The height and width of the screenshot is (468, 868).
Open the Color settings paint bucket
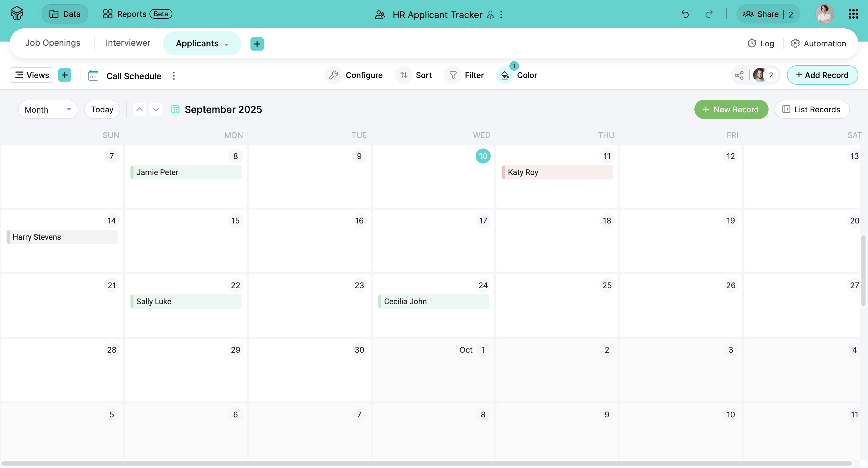tap(505, 75)
